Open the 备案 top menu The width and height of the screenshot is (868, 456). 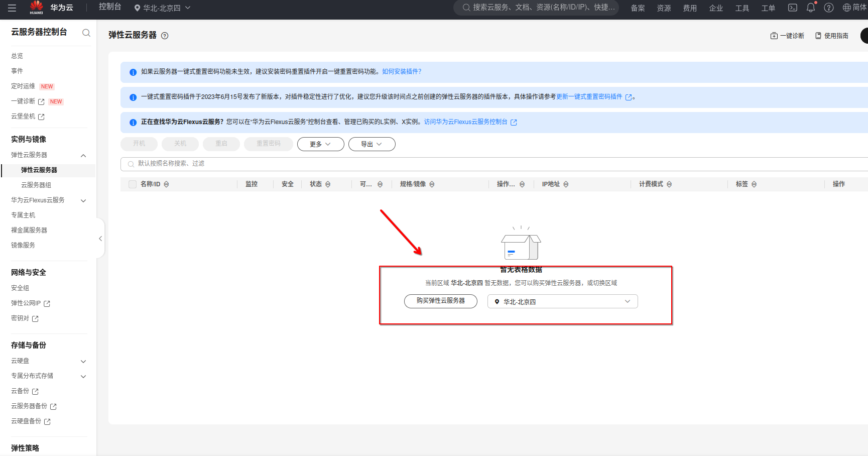point(638,8)
